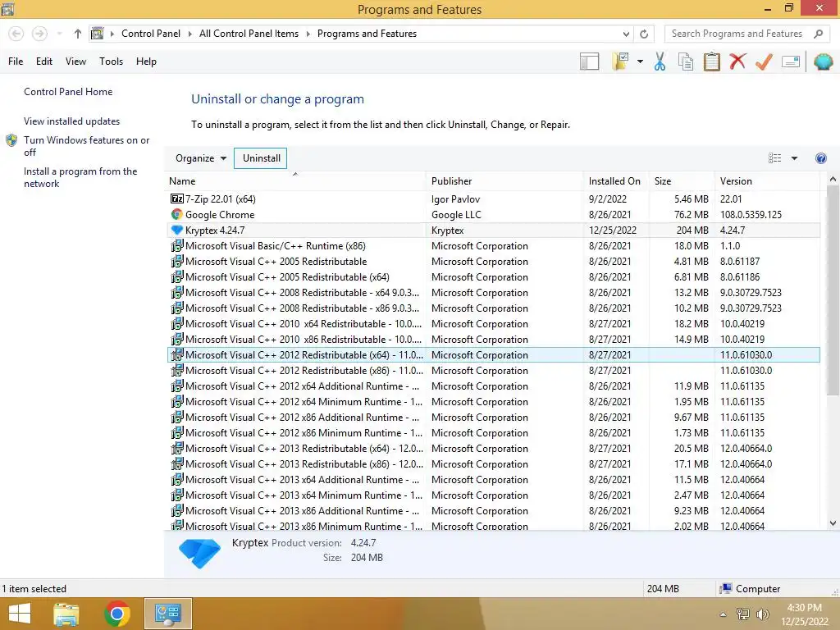Click All Control Panel Items breadcrumb
This screenshot has height=630, width=840.
coord(249,34)
